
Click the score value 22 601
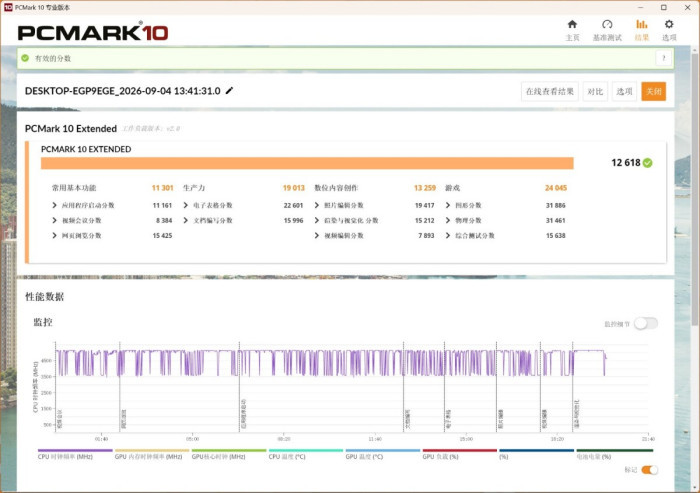click(x=293, y=205)
